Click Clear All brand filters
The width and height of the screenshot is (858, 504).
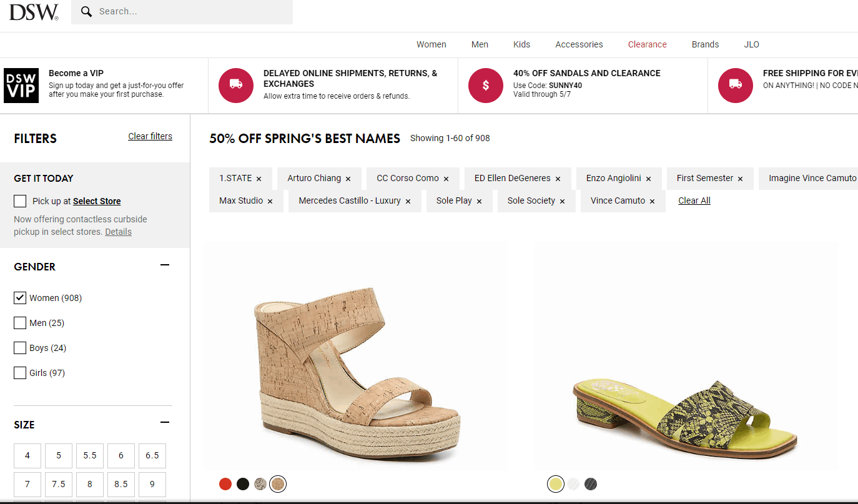click(694, 200)
